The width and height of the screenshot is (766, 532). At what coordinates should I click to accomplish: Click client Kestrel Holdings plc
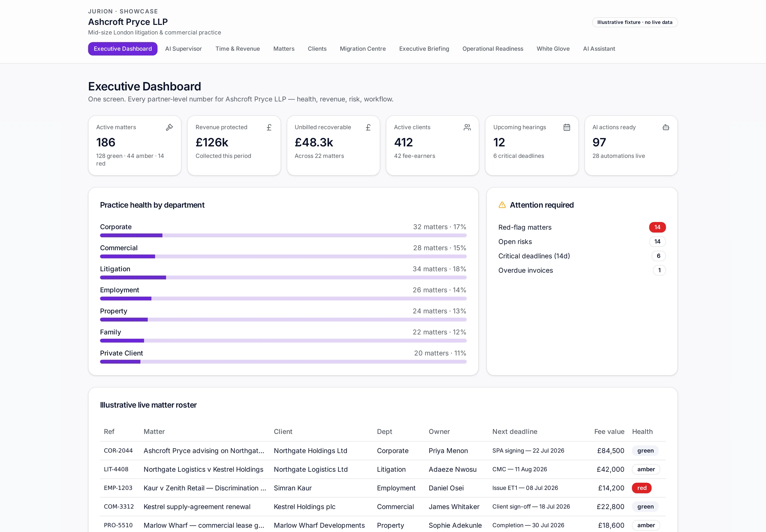pos(304,507)
